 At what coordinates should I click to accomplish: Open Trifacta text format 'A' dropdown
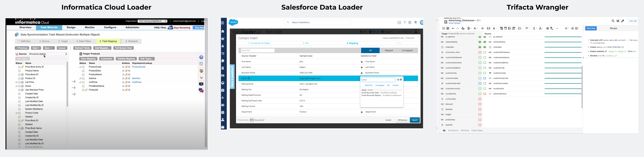pyautogui.click(x=495, y=28)
